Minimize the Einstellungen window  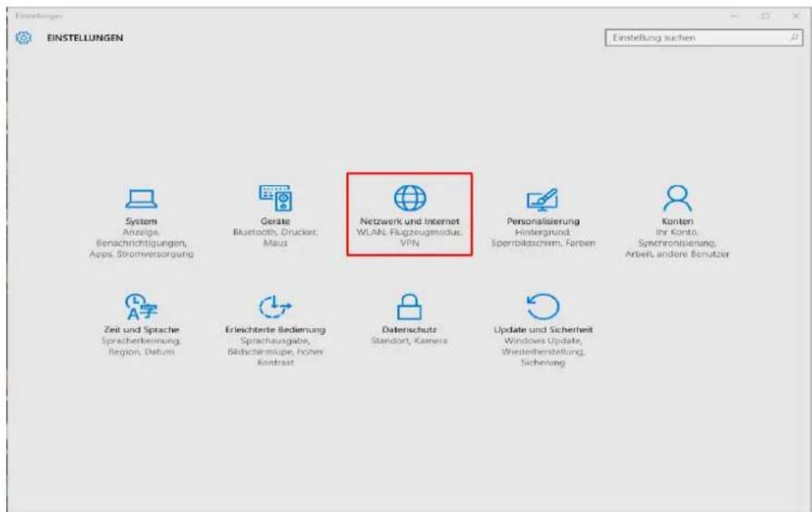coord(734,16)
